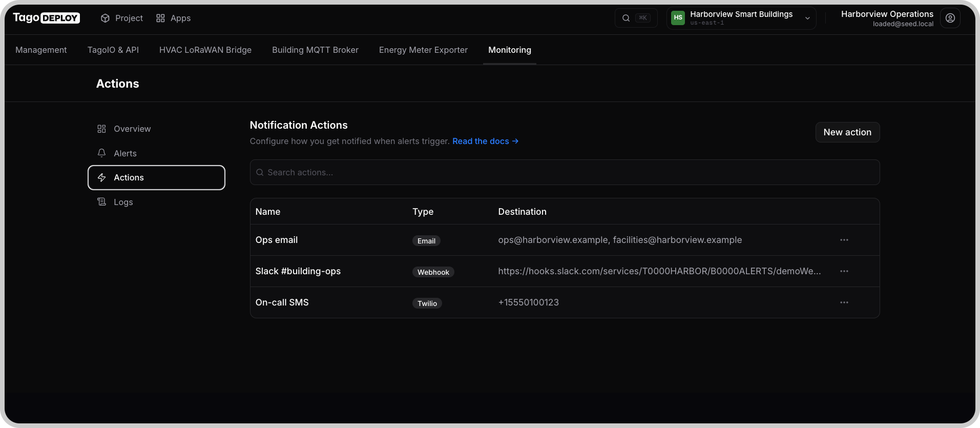The height and width of the screenshot is (428, 980).
Task: Open the Project menu
Action: point(122,18)
